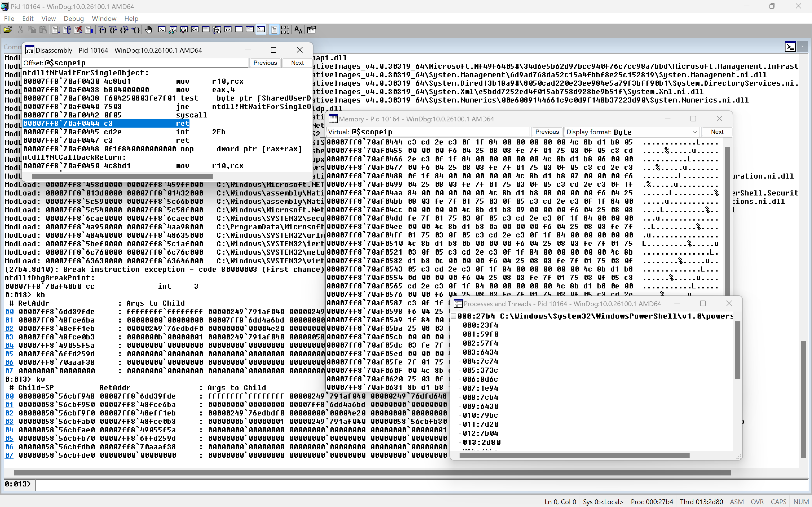This screenshot has height=507, width=812.
Task: Open the Font settings AA icon
Action: point(298,30)
